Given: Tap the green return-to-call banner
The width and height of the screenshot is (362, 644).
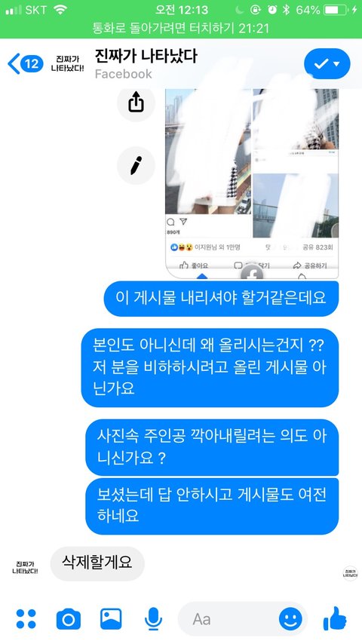Looking at the screenshot, I should [181, 29].
